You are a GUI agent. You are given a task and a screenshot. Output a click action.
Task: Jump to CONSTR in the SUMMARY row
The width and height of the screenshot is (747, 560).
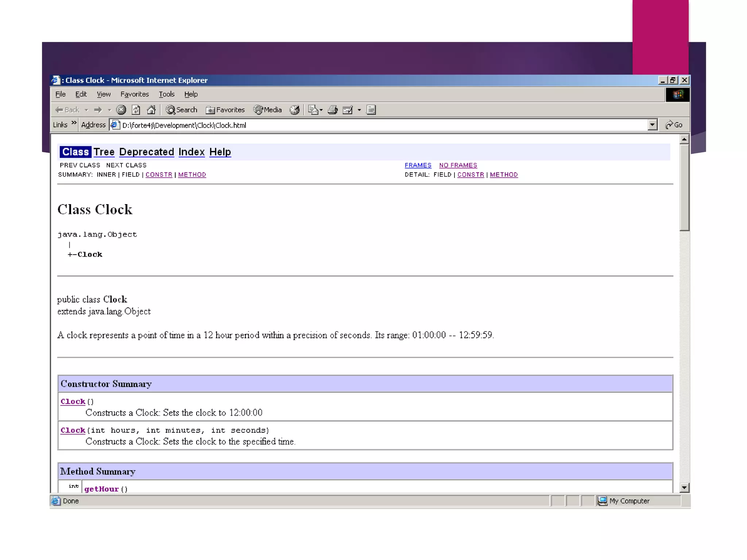point(159,175)
